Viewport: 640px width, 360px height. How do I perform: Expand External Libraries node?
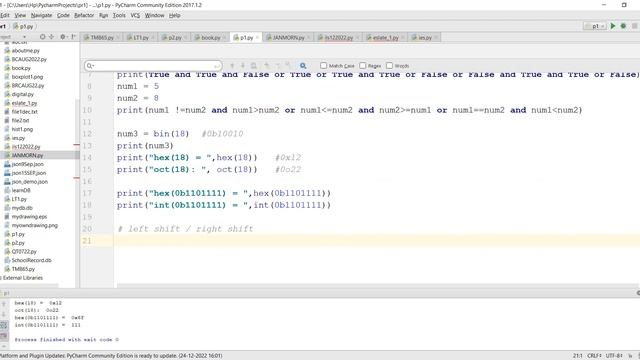pos(22,278)
